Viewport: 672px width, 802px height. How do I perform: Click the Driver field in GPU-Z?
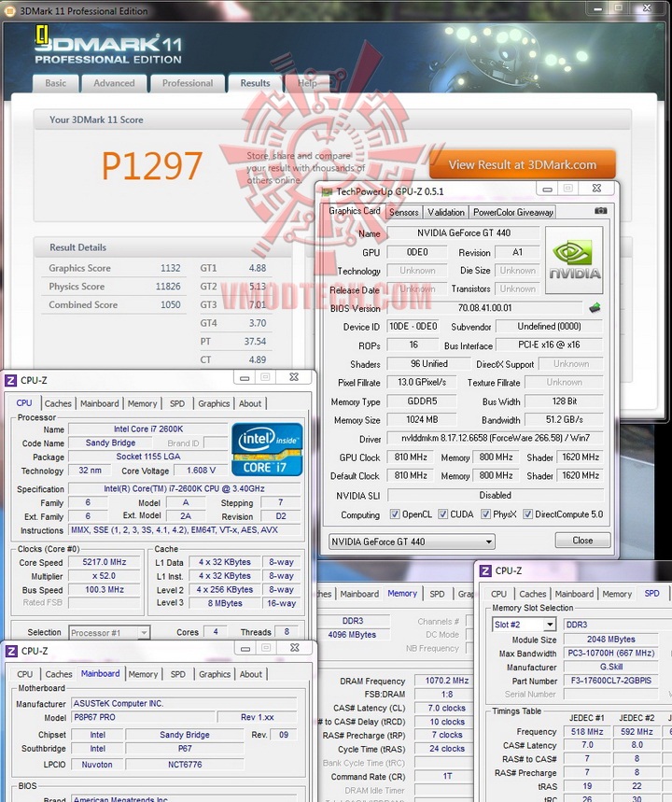point(495,438)
